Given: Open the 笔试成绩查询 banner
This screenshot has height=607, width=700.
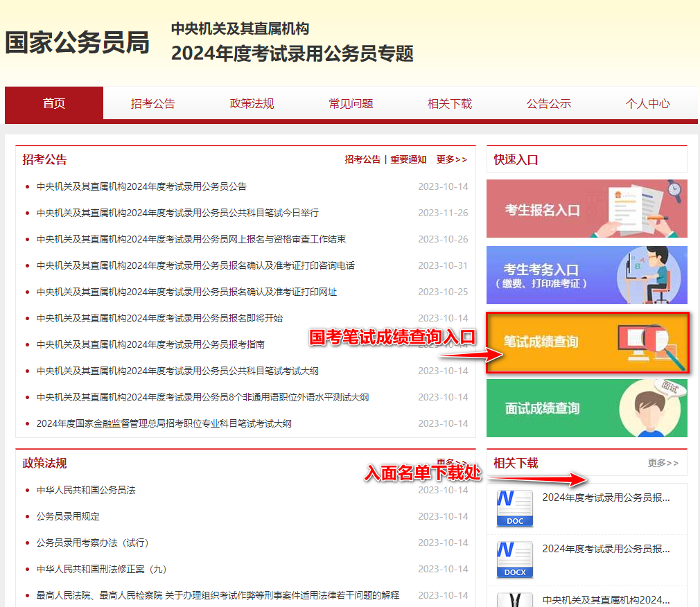Looking at the screenshot, I should [586, 342].
